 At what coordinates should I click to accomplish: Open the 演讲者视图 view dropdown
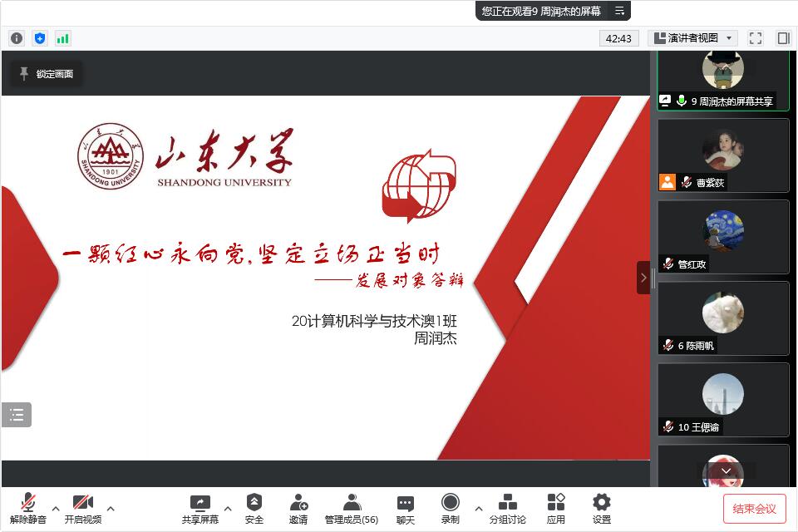point(692,38)
